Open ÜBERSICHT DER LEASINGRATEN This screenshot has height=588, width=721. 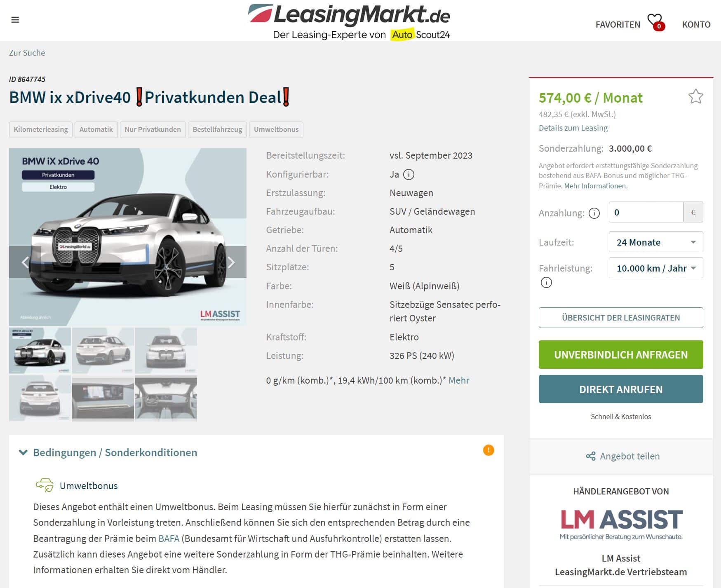(x=621, y=318)
